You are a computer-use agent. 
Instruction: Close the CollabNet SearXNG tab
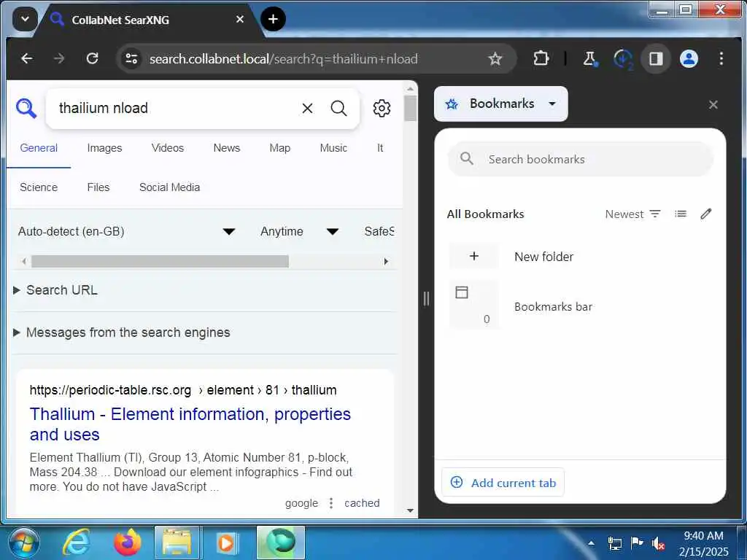pyautogui.click(x=239, y=19)
